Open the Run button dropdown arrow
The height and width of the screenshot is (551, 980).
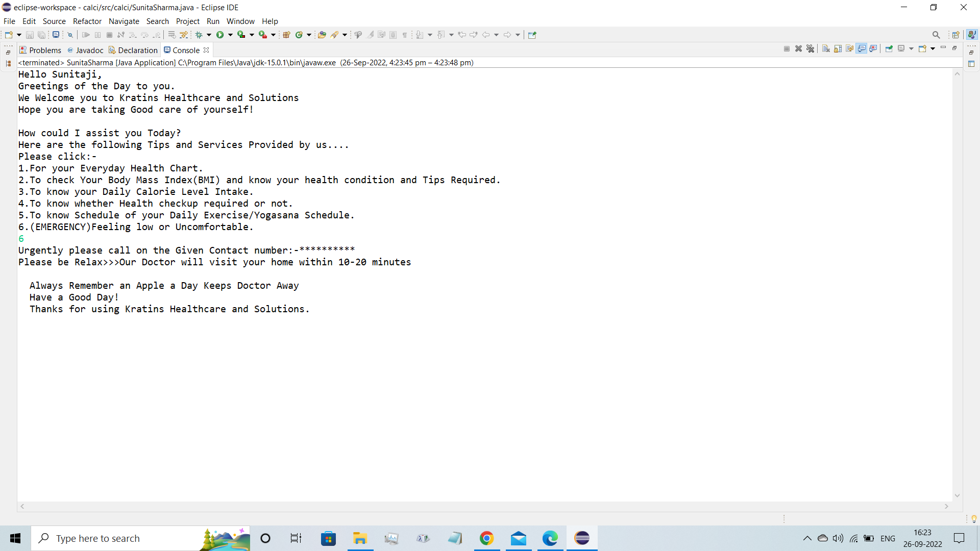(x=230, y=35)
